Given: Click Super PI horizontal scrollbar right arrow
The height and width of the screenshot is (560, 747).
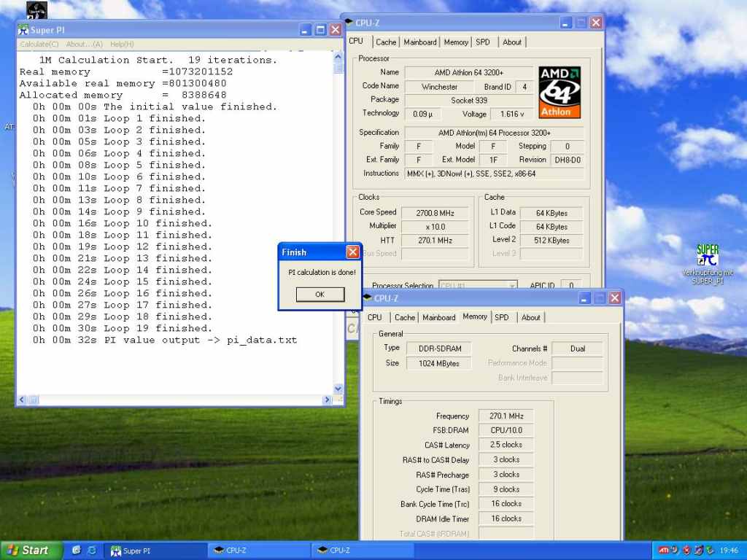Looking at the screenshot, I should click(327, 400).
